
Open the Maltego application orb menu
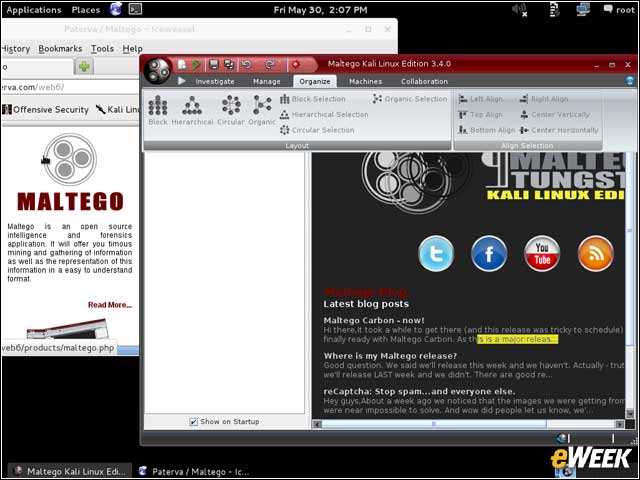[x=158, y=71]
